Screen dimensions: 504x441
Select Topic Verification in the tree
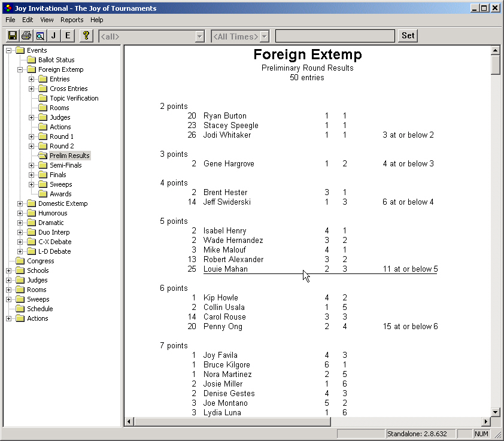click(x=74, y=98)
